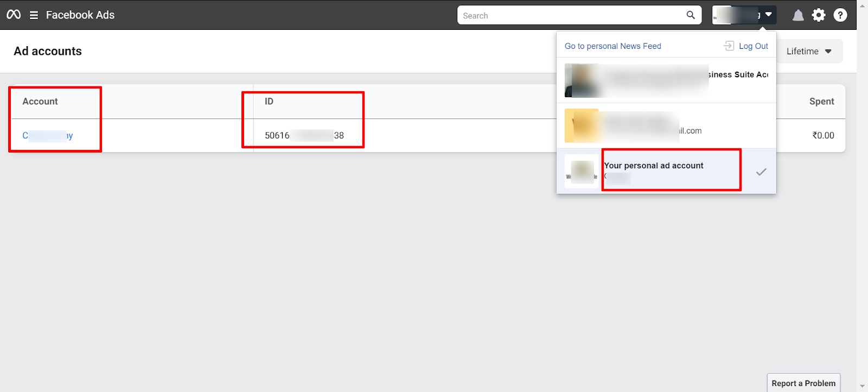868x392 pixels.
Task: Select the account entry ending in il.com
Action: [x=666, y=125]
